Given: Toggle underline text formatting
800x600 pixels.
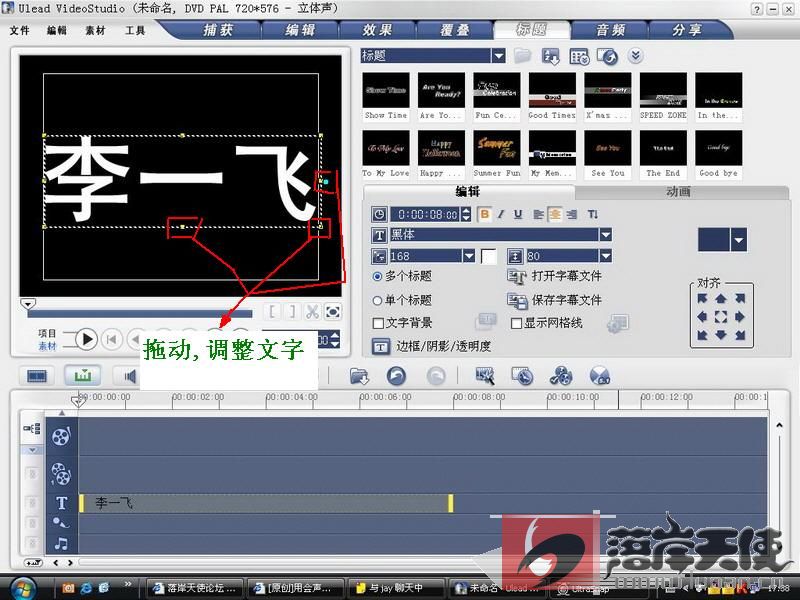Looking at the screenshot, I should [x=518, y=214].
